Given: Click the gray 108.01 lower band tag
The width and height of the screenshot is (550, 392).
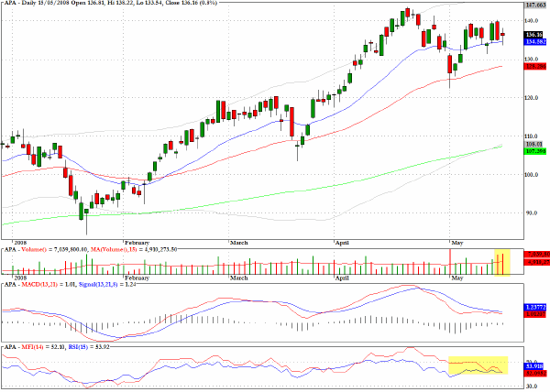Looking at the screenshot, I should pyautogui.click(x=533, y=145).
